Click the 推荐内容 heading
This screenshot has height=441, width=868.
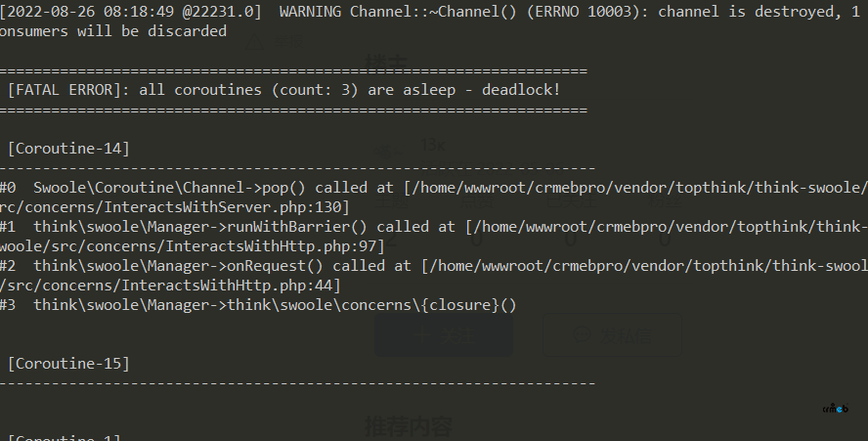(408, 426)
